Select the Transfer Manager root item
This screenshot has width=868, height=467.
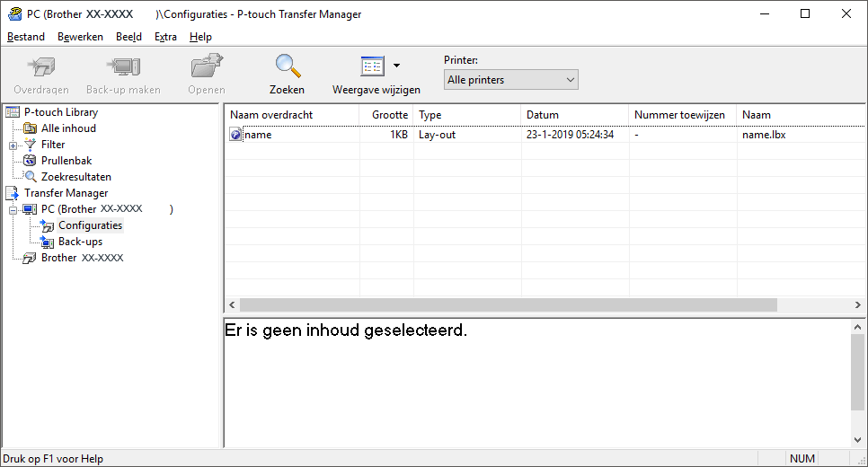click(x=66, y=193)
